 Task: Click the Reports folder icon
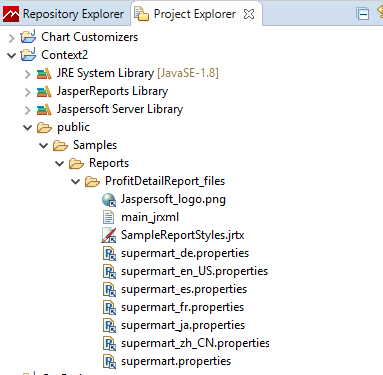(x=76, y=163)
